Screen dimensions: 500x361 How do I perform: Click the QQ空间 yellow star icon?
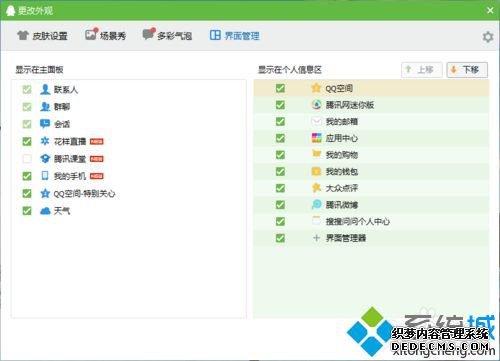pyautogui.click(x=316, y=88)
